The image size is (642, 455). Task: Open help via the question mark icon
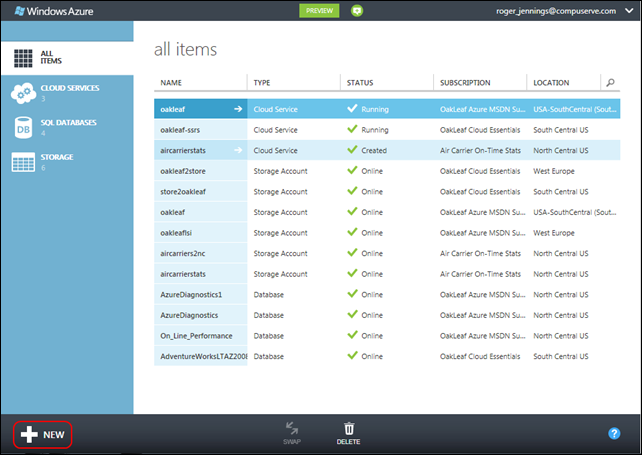(x=614, y=433)
